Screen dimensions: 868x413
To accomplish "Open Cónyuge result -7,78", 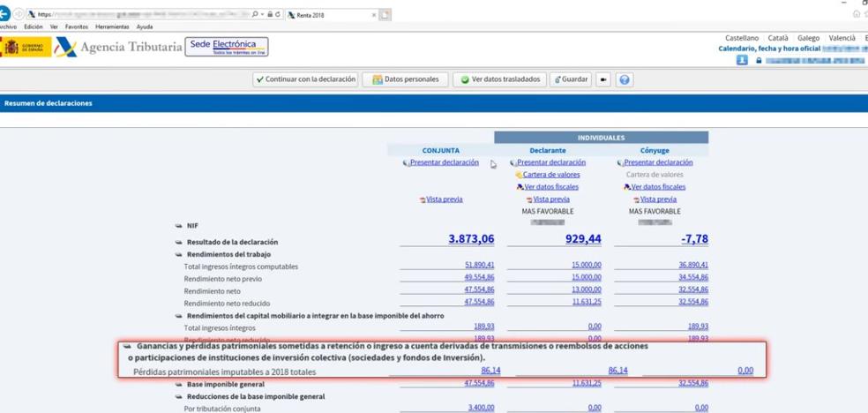I will point(695,239).
